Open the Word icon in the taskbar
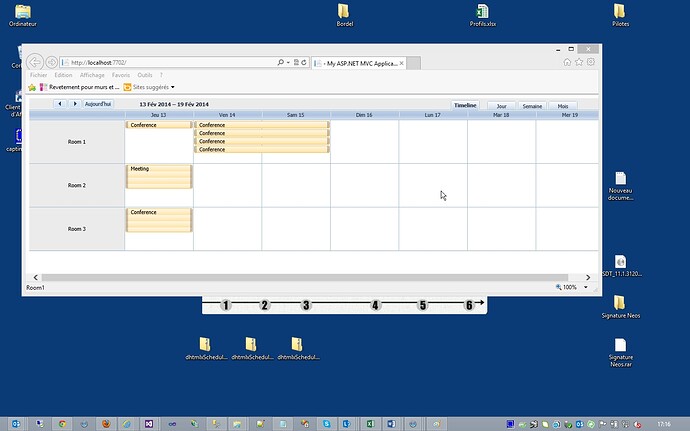The image size is (690, 431). tap(391, 424)
